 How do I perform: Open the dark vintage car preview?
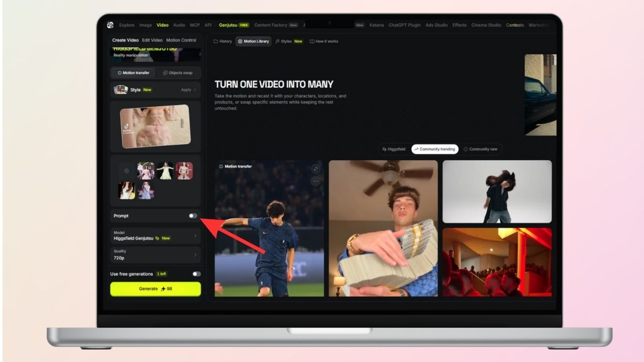(x=540, y=94)
